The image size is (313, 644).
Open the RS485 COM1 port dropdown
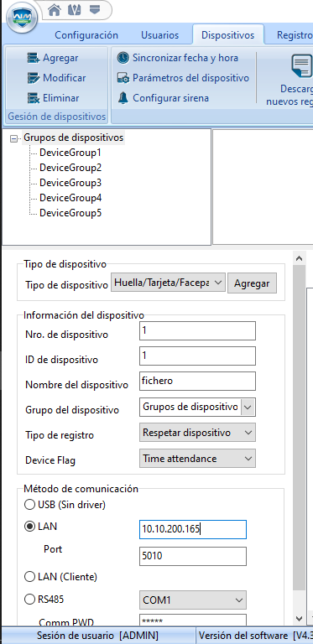coord(193,600)
